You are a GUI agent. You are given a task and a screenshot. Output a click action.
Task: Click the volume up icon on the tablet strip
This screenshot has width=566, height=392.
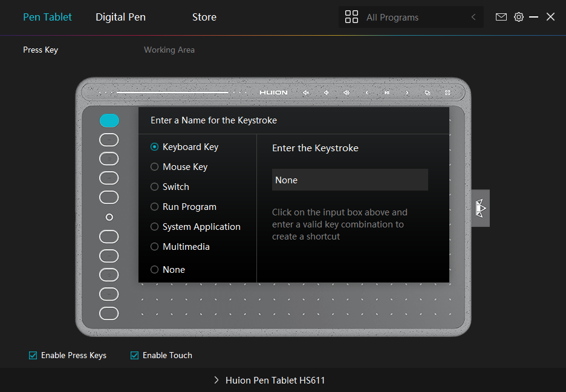(346, 93)
